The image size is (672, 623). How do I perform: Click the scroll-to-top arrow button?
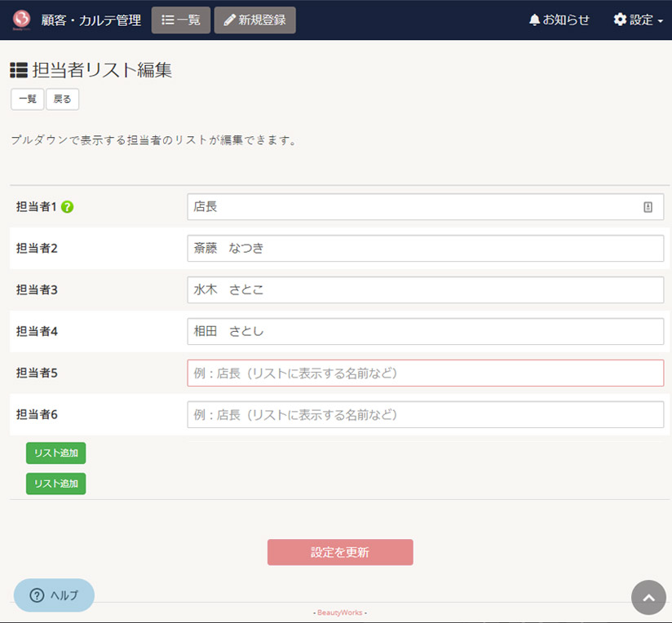point(648,597)
